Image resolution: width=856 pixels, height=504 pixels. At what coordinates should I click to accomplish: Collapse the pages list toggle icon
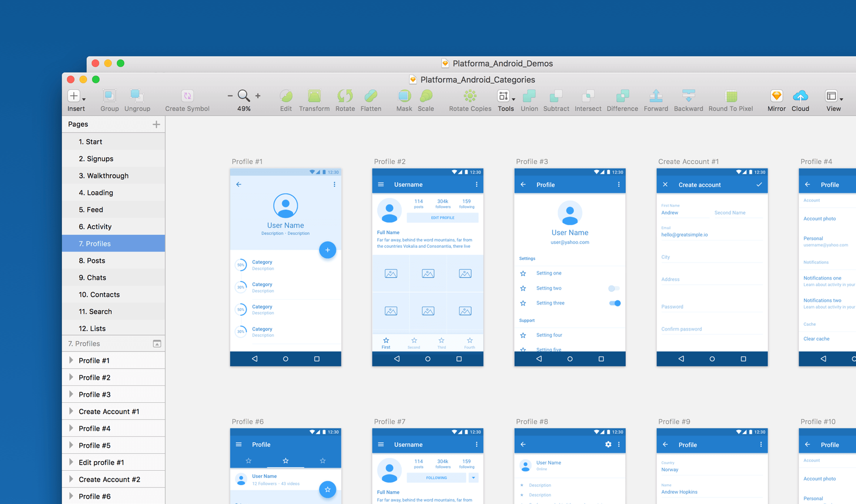point(157,343)
